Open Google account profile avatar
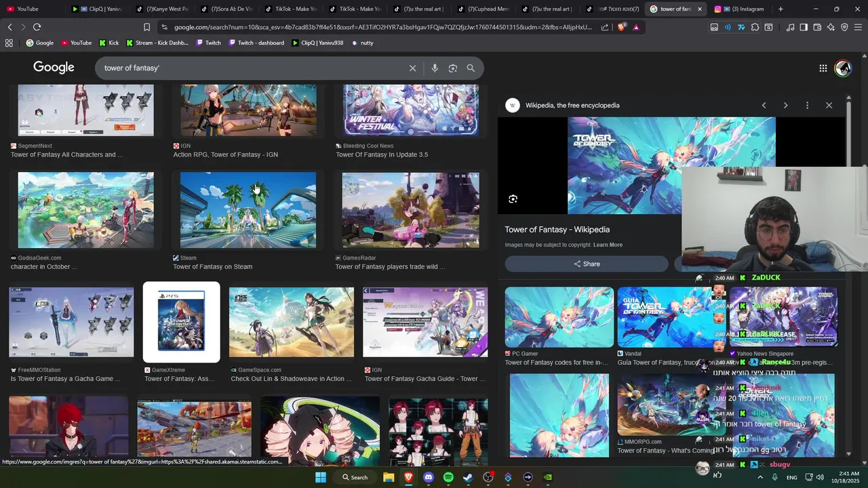The height and width of the screenshot is (488, 868). [843, 68]
